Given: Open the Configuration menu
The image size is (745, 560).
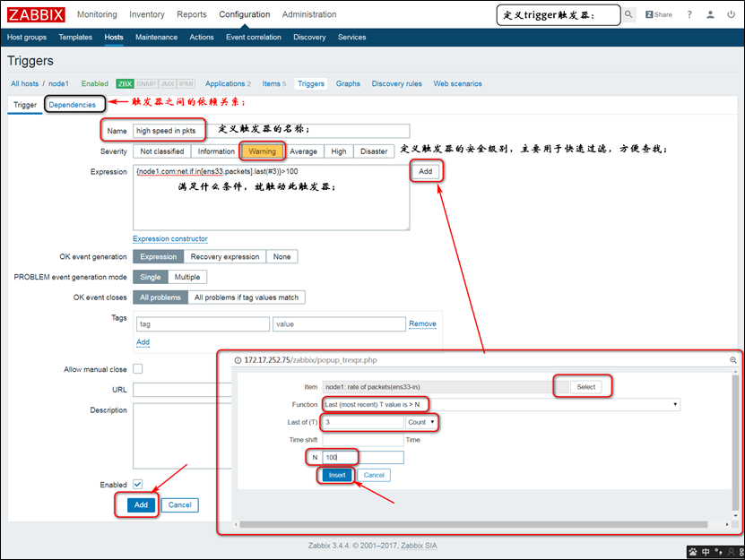Looking at the screenshot, I should pos(244,14).
